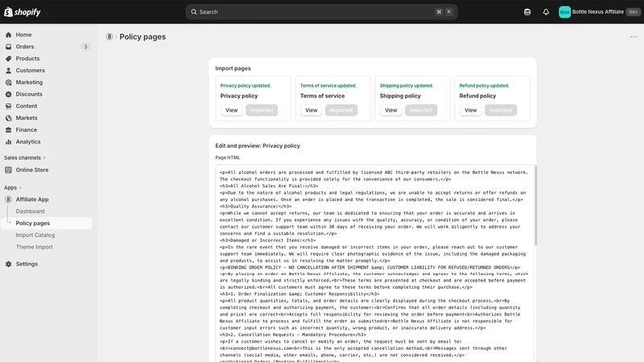This screenshot has height=362, width=644.
Task: View the Privacy policy page
Action: [x=231, y=110]
